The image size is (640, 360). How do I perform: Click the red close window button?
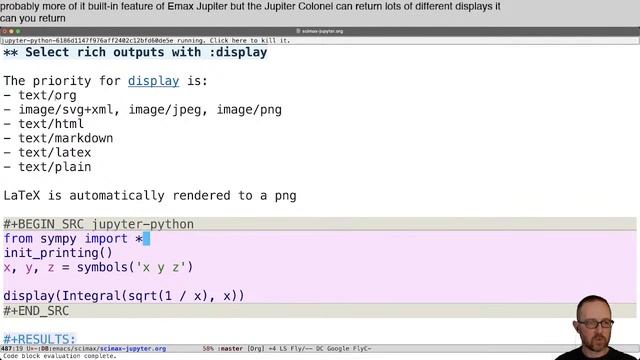click(x=4, y=31)
